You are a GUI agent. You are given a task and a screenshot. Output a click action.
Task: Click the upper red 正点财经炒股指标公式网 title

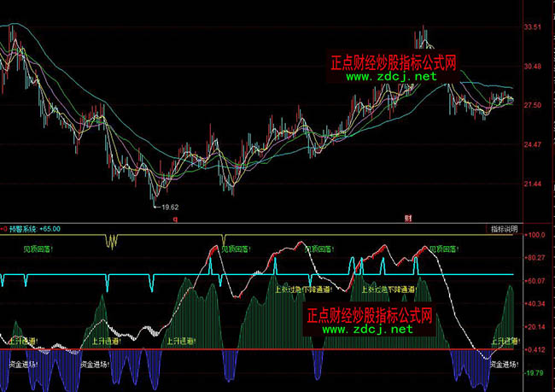(394, 62)
